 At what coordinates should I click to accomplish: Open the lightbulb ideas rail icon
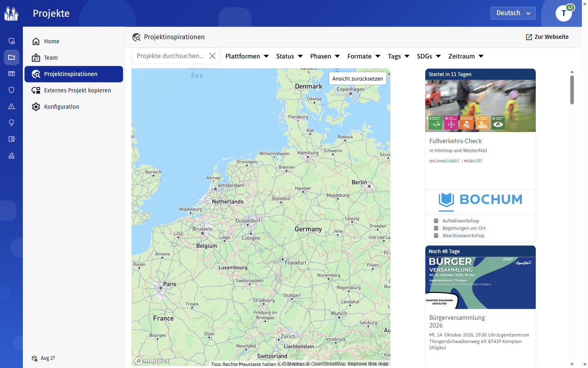(x=11, y=123)
